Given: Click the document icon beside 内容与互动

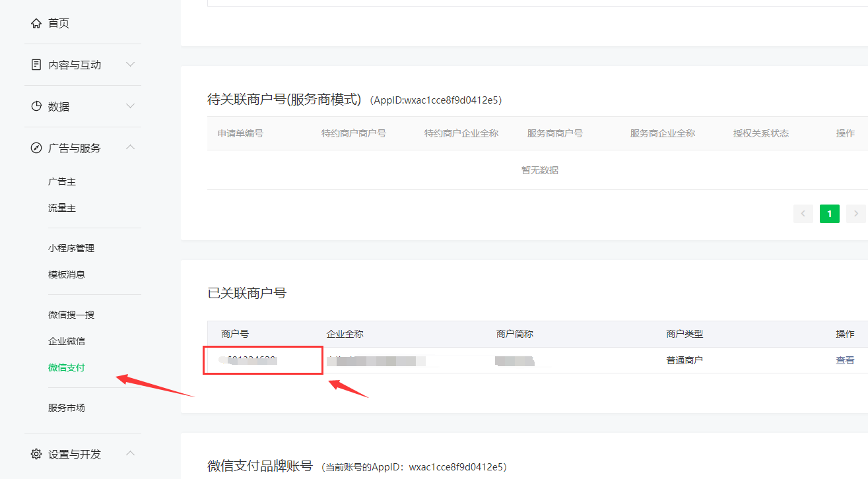Looking at the screenshot, I should tap(36, 65).
